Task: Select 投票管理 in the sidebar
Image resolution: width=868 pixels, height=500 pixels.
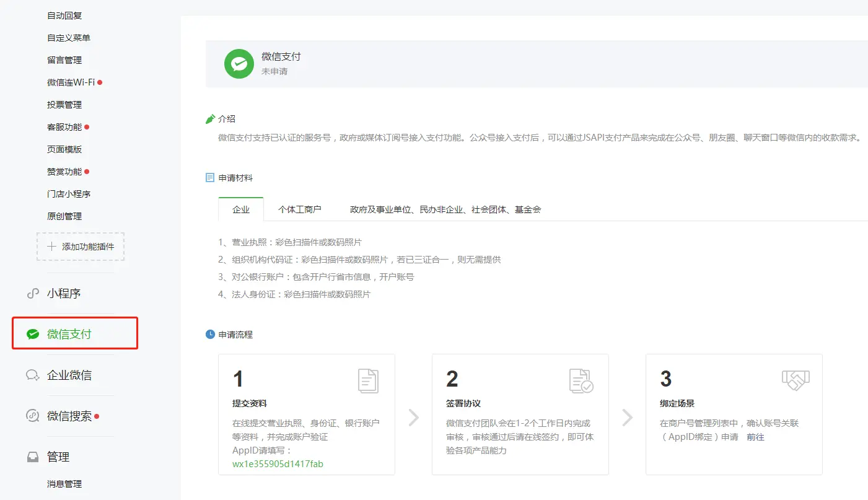Action: [x=64, y=105]
